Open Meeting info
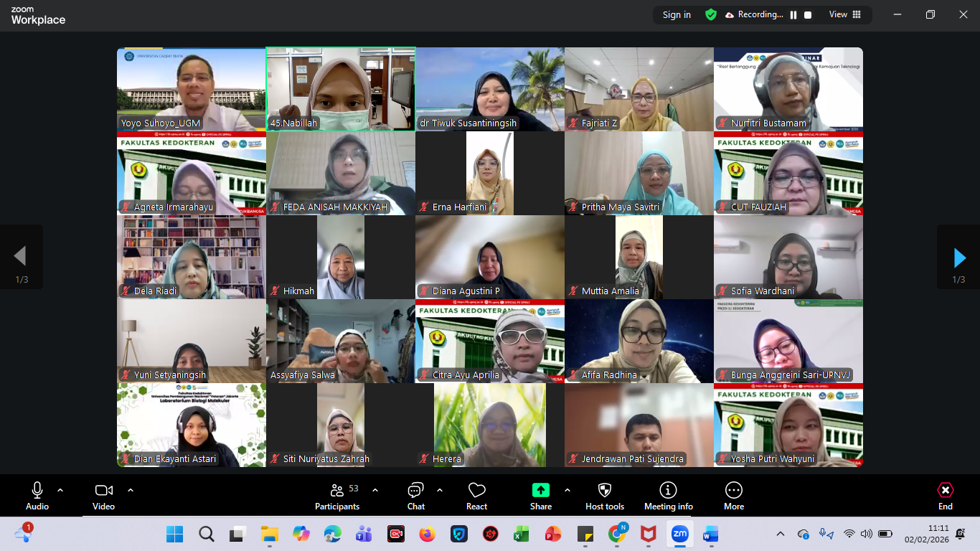Viewport: 980px width, 551px height. tap(668, 496)
